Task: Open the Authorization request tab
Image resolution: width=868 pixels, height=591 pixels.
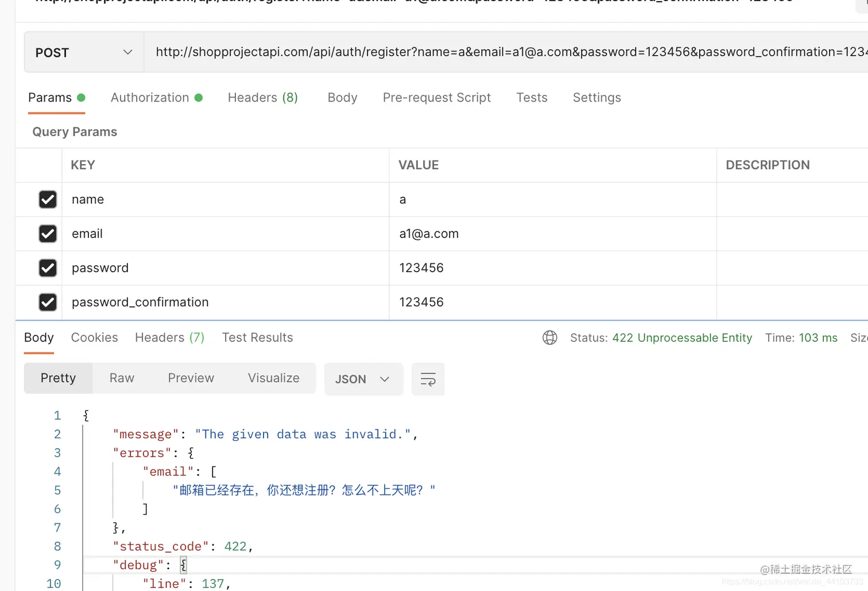Action: pyautogui.click(x=156, y=98)
